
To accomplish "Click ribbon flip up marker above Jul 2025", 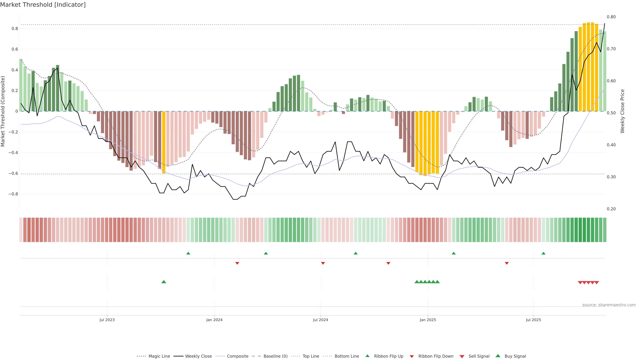I will pos(544,253).
